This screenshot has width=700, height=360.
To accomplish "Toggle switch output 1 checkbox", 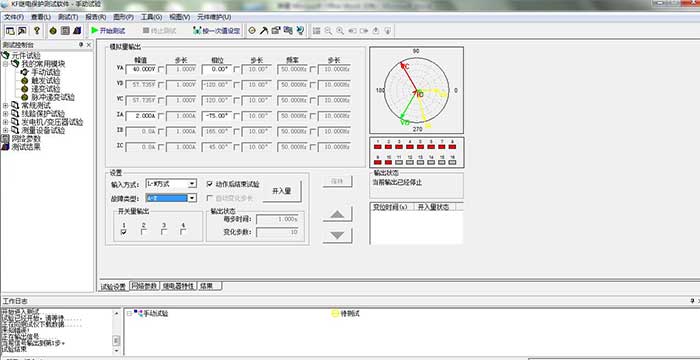I will tap(124, 232).
